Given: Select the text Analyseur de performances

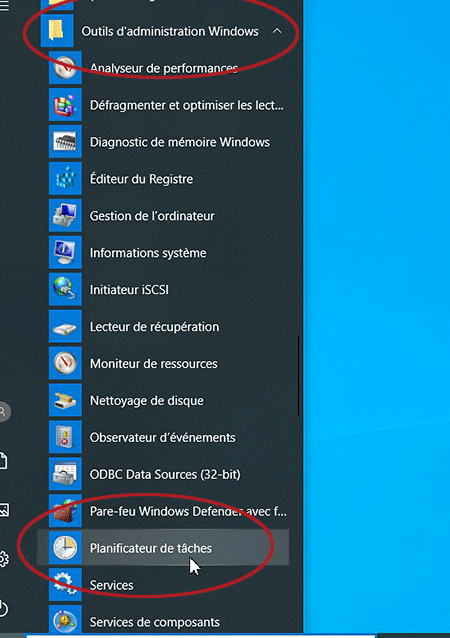Looking at the screenshot, I should (x=164, y=68).
